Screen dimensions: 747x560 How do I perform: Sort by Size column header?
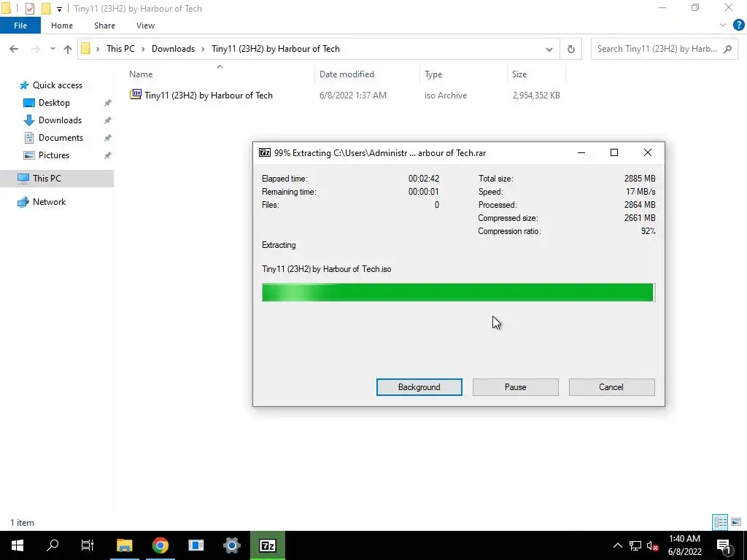point(536,74)
